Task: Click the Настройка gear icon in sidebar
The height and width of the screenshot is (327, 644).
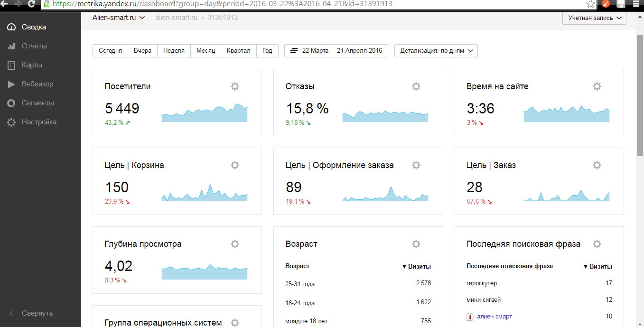Action: point(12,122)
